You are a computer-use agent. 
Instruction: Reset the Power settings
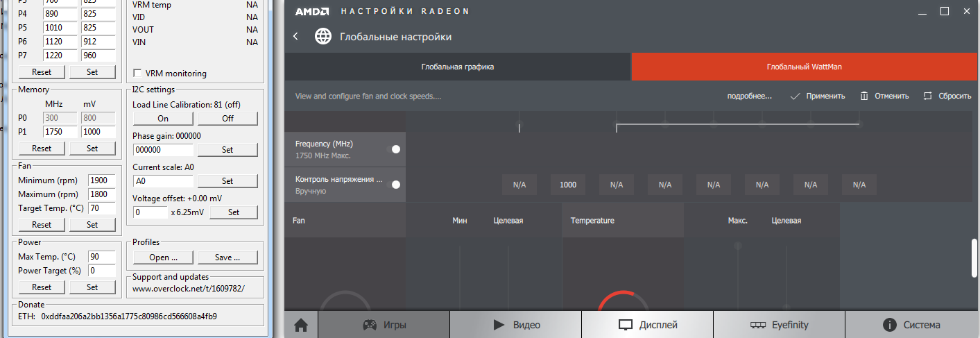pos(42,287)
